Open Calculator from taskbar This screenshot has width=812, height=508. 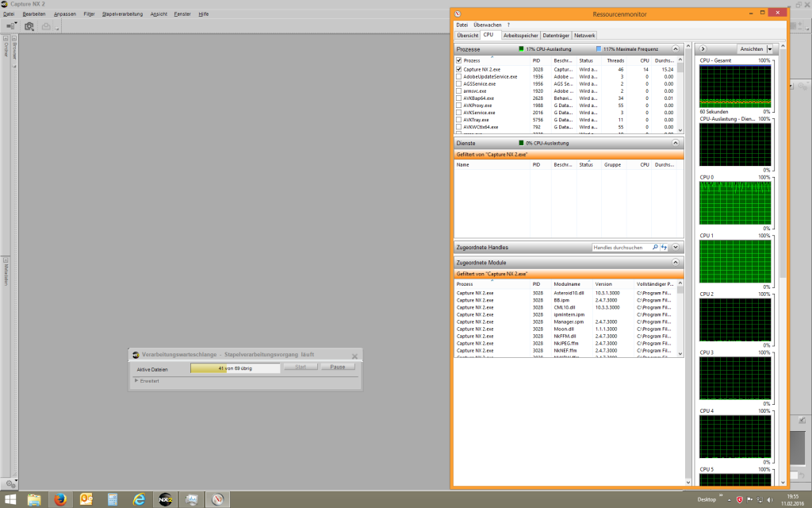pos(113,500)
